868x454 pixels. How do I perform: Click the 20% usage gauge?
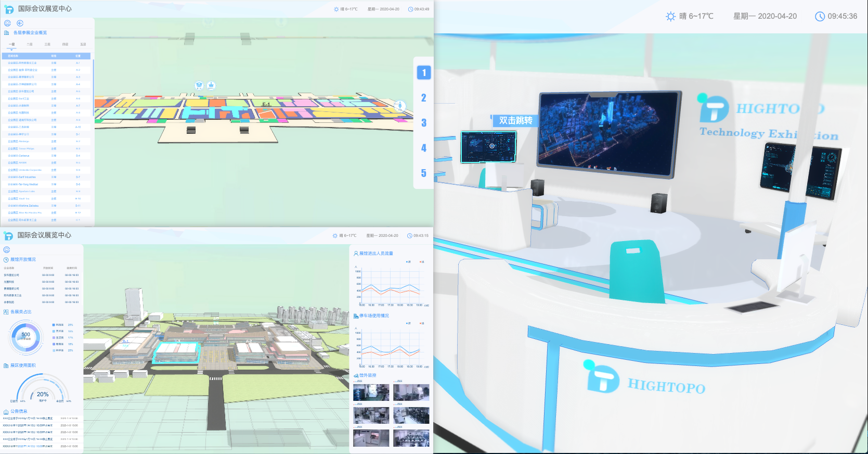(43, 388)
